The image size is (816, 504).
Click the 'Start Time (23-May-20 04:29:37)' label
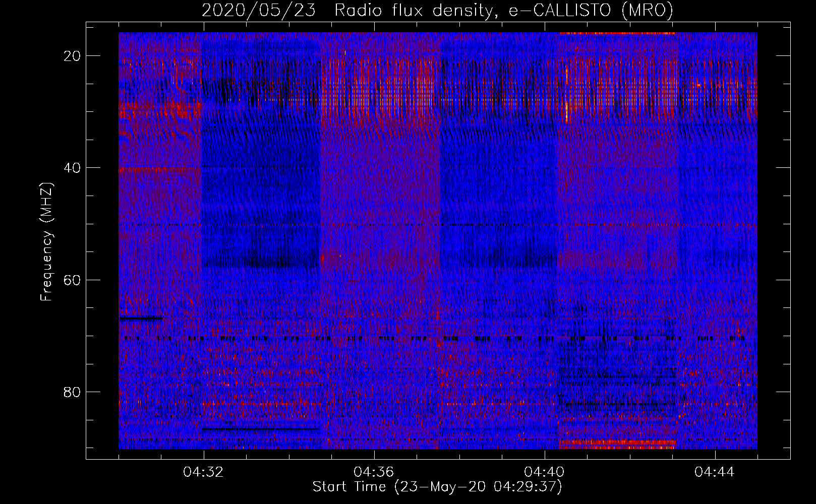coord(437,487)
